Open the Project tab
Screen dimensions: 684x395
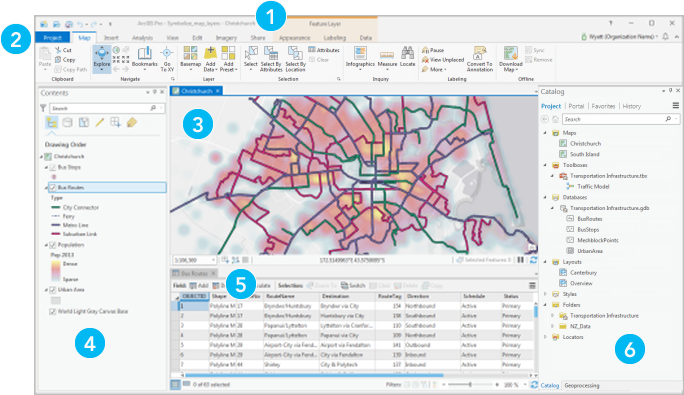[x=52, y=38]
